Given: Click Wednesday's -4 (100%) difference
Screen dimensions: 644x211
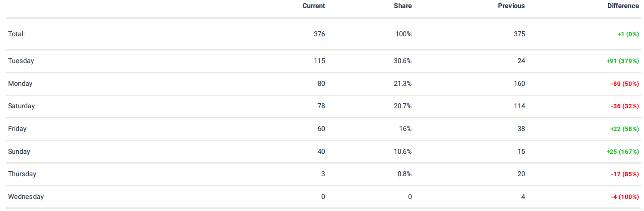Looking at the screenshot, I should [x=625, y=197].
